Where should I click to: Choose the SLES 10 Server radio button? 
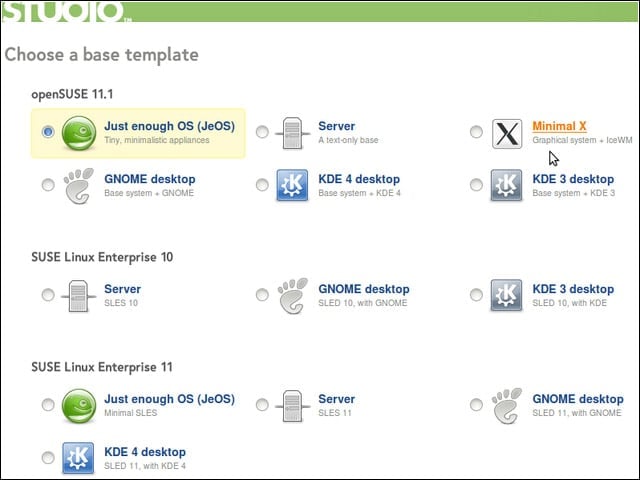click(x=48, y=294)
